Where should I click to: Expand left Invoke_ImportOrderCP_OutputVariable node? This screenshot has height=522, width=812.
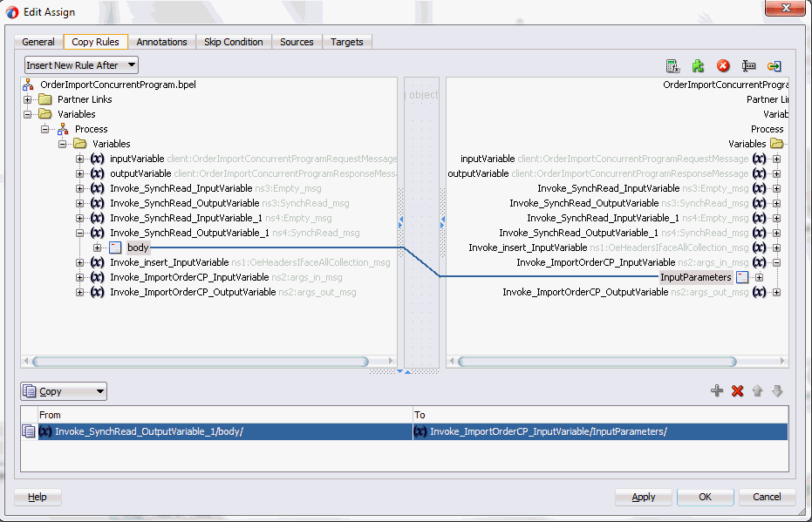[x=79, y=292]
